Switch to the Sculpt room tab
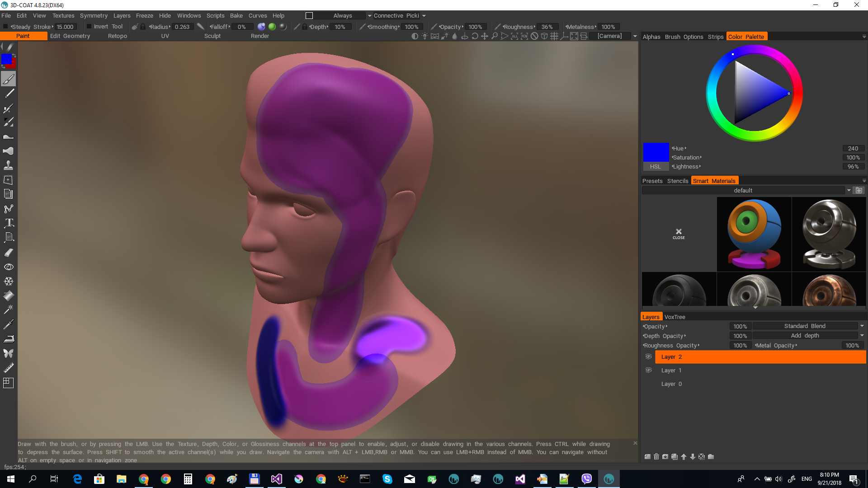This screenshot has height=488, width=868. (x=212, y=36)
